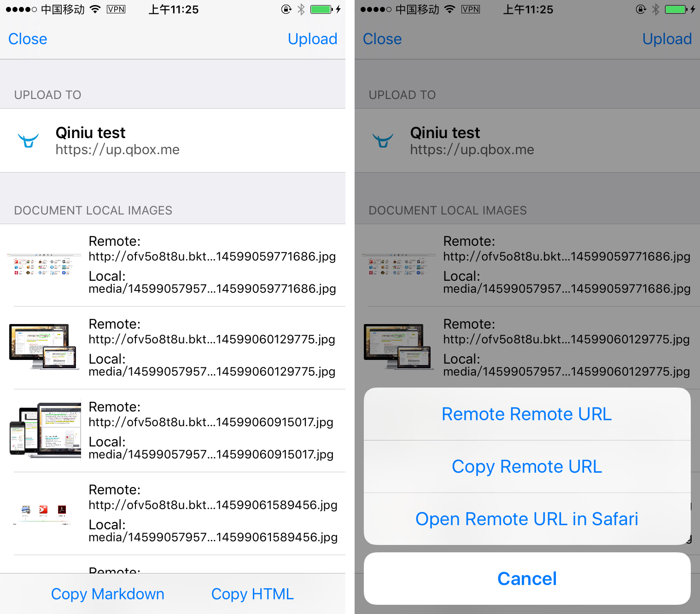Image resolution: width=700 pixels, height=614 pixels.
Task: Choose Copy Remote URL from action sheet
Action: [526, 466]
